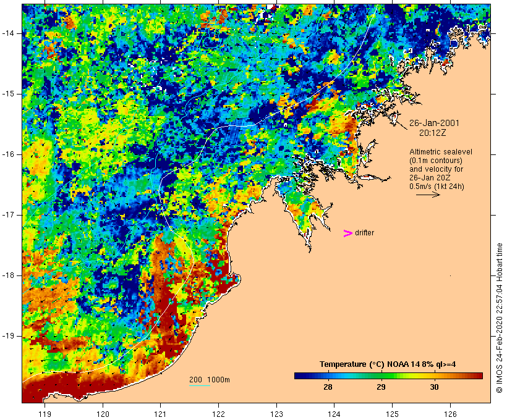The height and width of the screenshot is (420, 507).
Task: Click the longitude label 122
Action: 219,414
